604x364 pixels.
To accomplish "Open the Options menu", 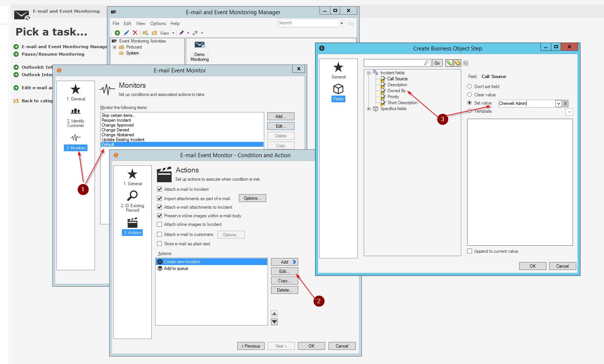I will click(158, 24).
